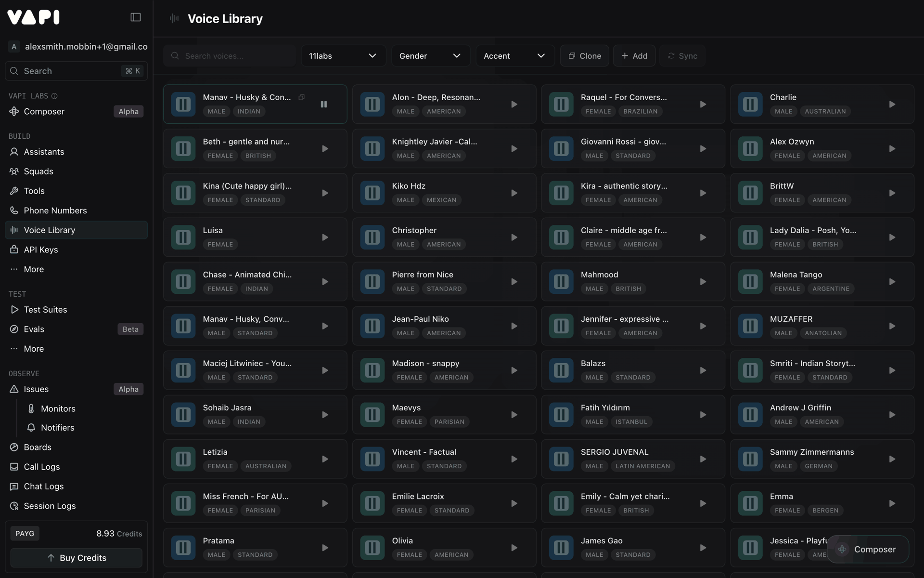924x578 pixels.
Task: Click the PAYG plan badge
Action: click(25, 533)
